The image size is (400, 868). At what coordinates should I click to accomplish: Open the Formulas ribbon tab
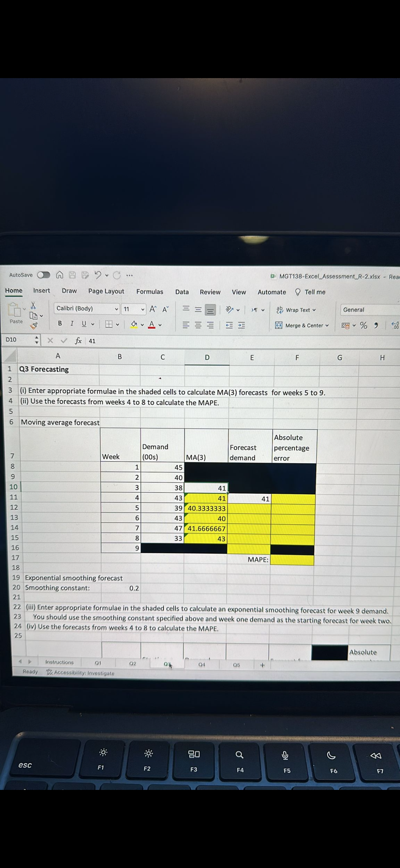(x=150, y=292)
